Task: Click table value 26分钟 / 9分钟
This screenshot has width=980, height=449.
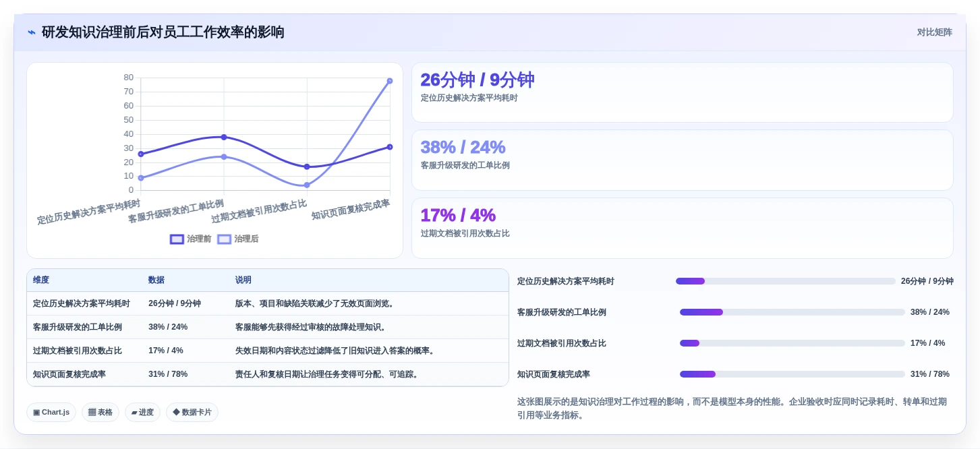Action: click(x=175, y=303)
